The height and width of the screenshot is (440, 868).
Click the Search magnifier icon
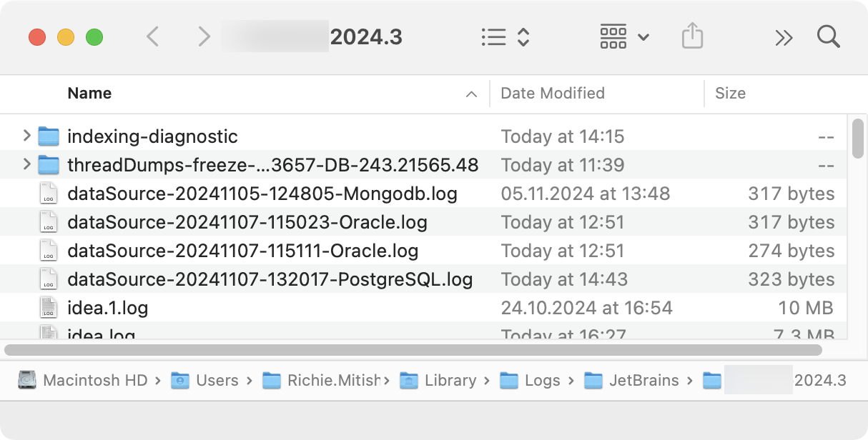(x=828, y=36)
